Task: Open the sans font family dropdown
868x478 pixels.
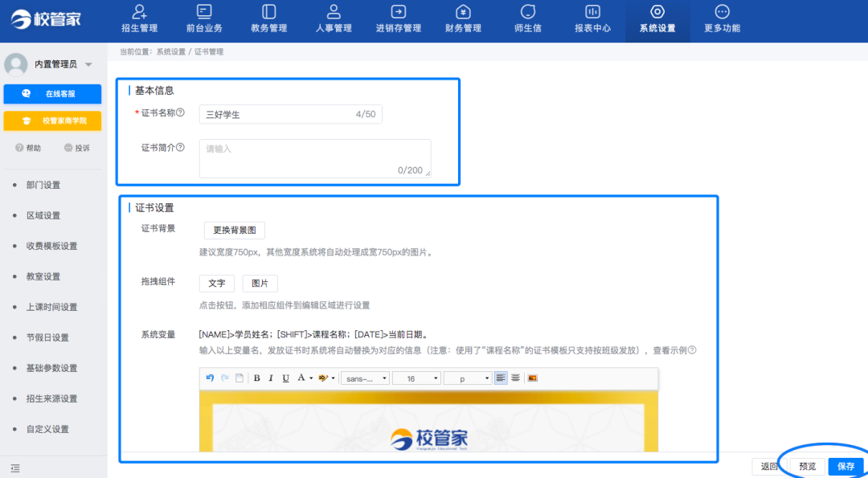Action: (x=365, y=378)
